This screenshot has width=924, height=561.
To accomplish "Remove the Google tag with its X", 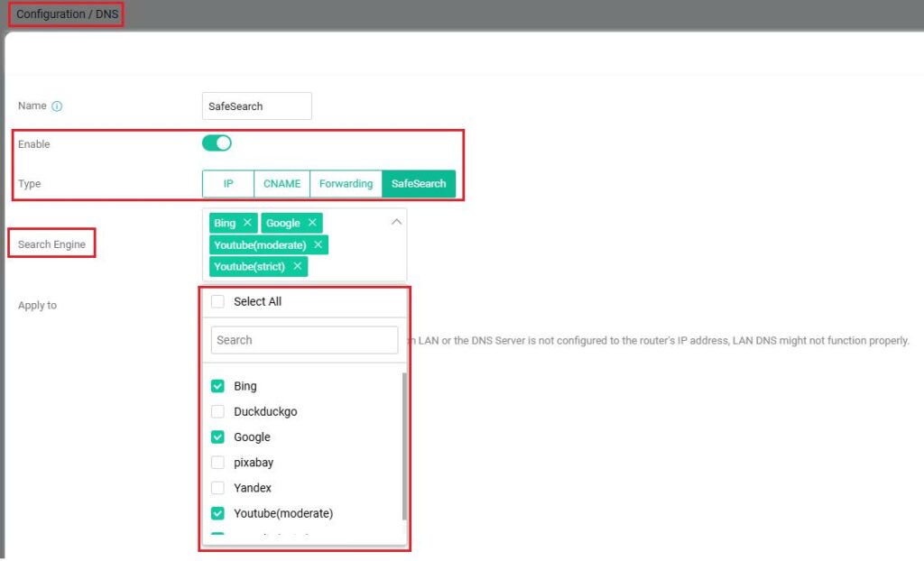I will coord(312,223).
